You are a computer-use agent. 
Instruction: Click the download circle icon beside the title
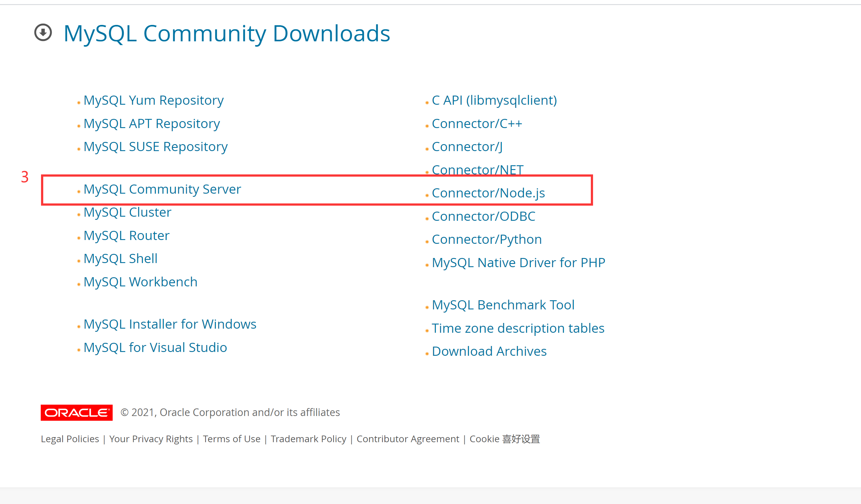click(x=43, y=33)
